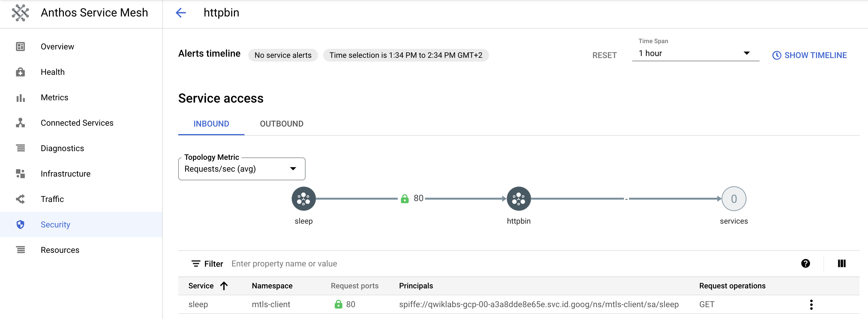Open the sleep row three-dot menu
This screenshot has height=319, width=868.
[x=811, y=305]
